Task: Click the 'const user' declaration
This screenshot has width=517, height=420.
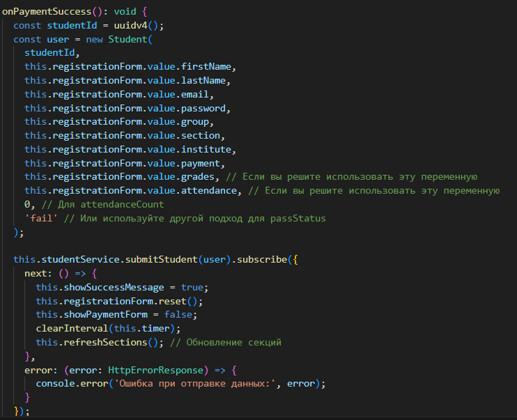Action: click(x=41, y=39)
